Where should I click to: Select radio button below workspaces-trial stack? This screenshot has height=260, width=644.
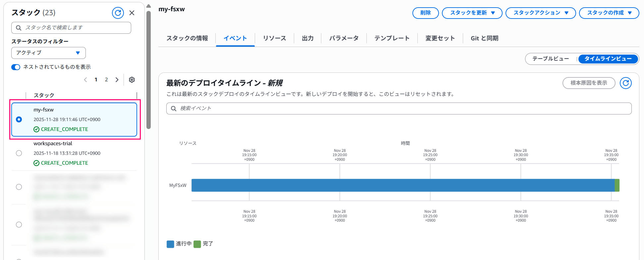pyautogui.click(x=19, y=187)
